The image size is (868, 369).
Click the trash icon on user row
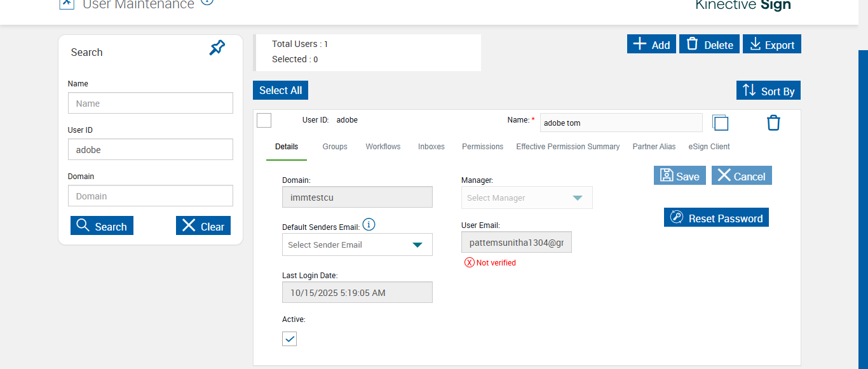(773, 123)
